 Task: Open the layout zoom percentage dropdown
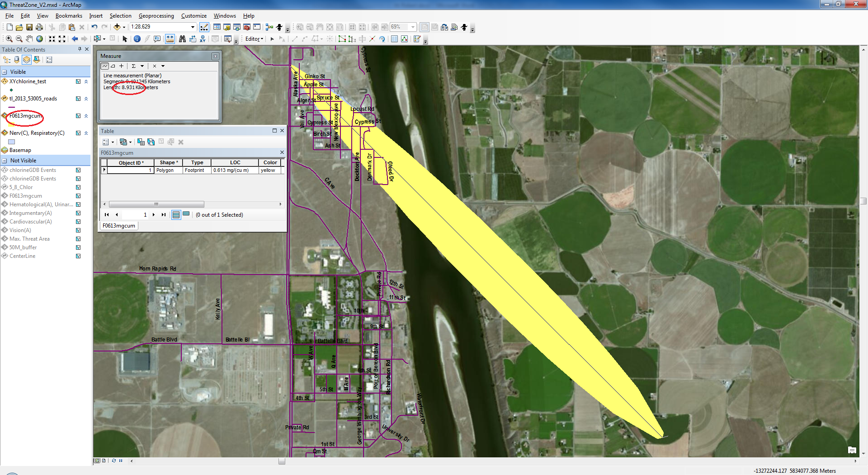pyautogui.click(x=413, y=27)
